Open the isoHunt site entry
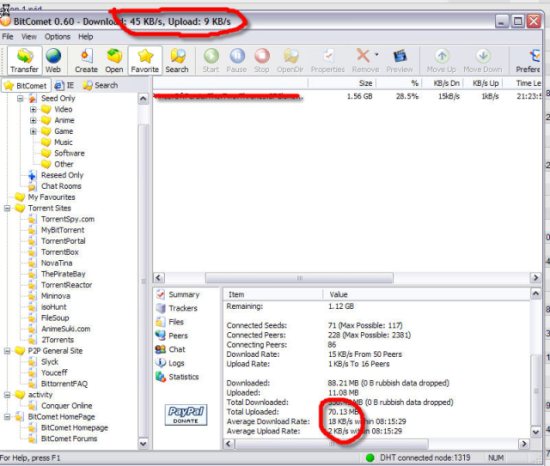 point(54,307)
